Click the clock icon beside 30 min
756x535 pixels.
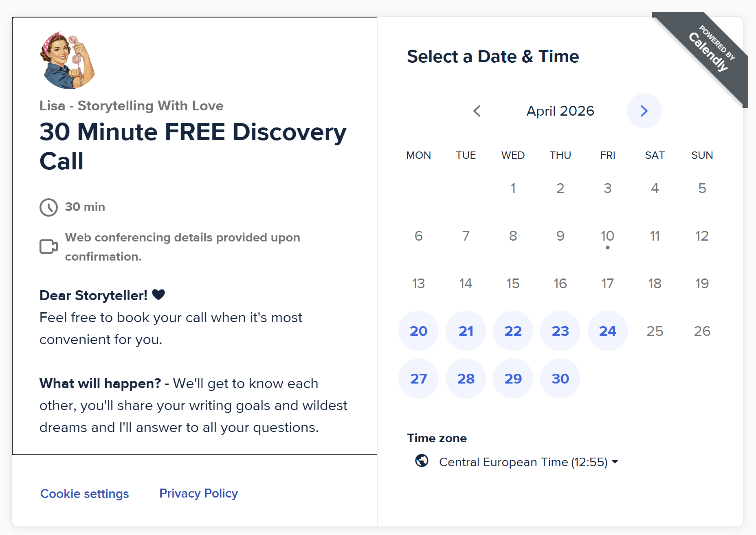(x=48, y=207)
